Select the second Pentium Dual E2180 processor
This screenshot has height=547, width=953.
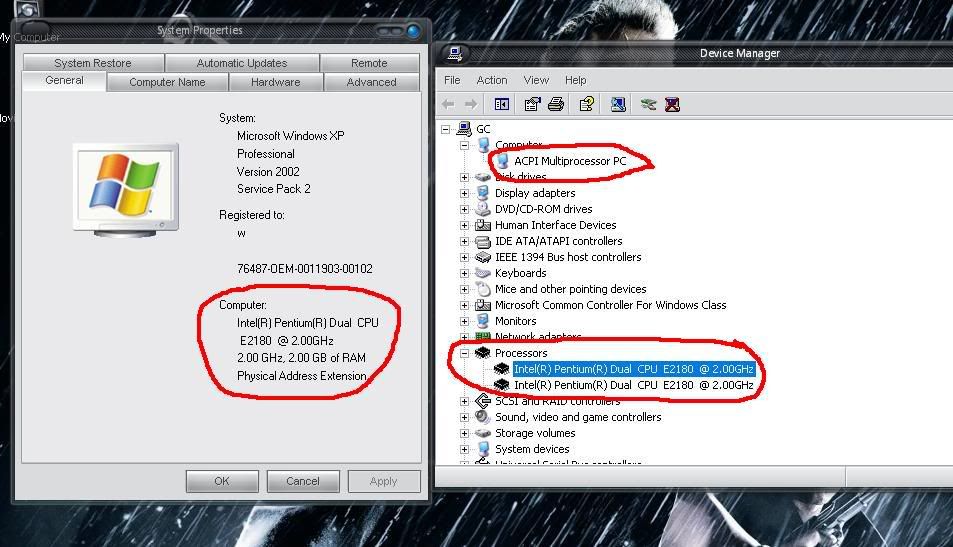(x=633, y=385)
